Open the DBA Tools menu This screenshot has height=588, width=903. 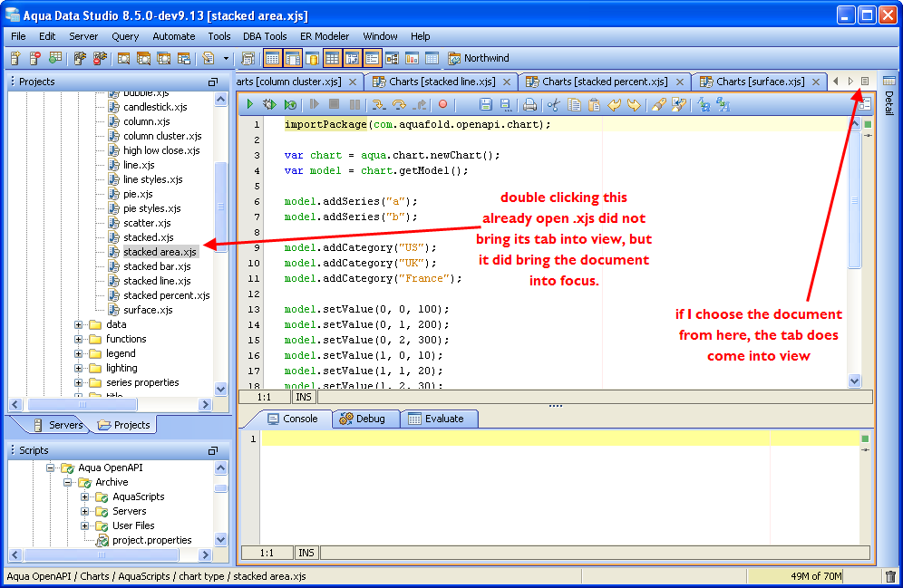(265, 36)
